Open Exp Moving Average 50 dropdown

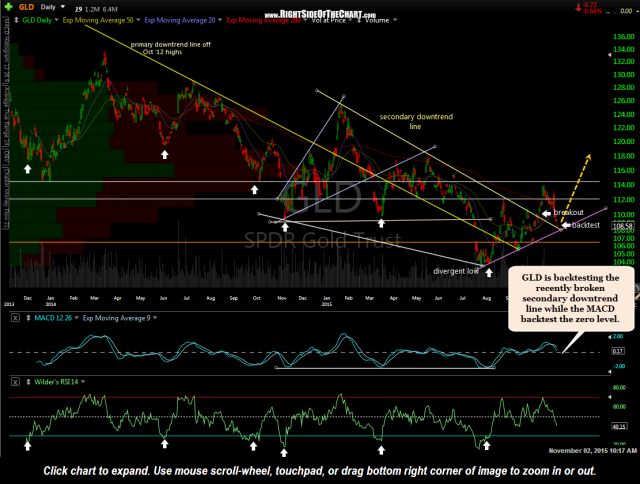pyautogui.click(x=138, y=20)
